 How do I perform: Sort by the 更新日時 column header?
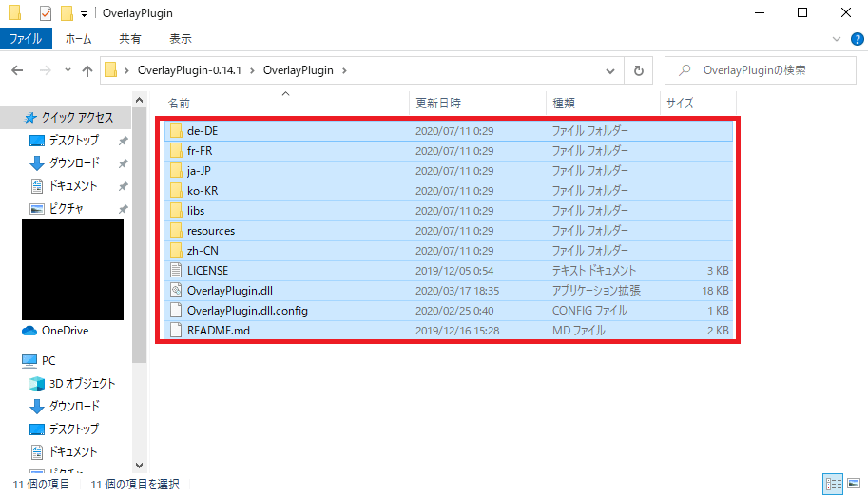[x=437, y=103]
